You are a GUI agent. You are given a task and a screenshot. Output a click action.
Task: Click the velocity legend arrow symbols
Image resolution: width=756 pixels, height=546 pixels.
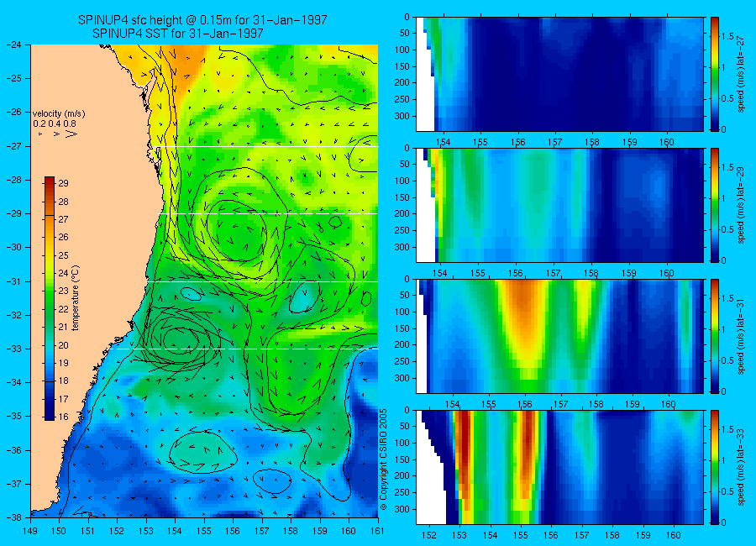[58, 134]
